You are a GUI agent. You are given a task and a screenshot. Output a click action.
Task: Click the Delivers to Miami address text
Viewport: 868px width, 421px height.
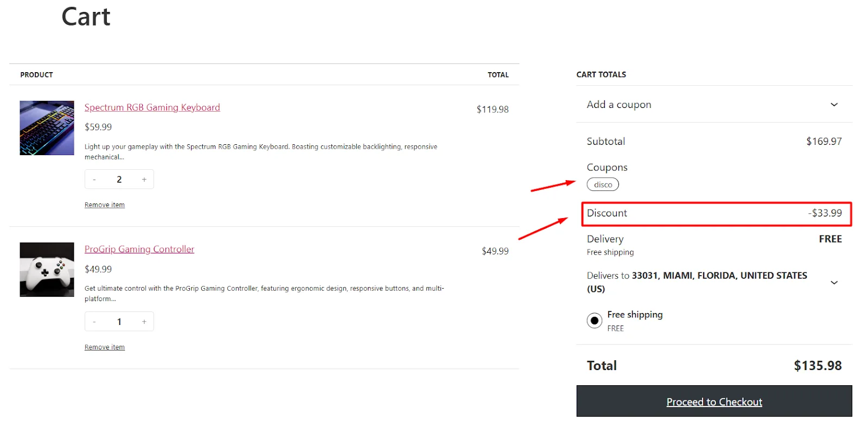[697, 282]
